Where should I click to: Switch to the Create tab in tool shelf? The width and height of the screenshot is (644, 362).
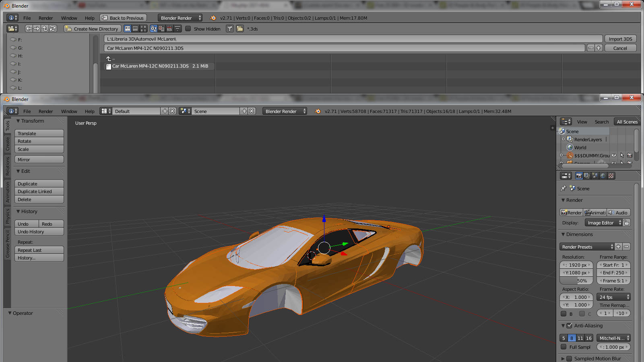coord(7,144)
